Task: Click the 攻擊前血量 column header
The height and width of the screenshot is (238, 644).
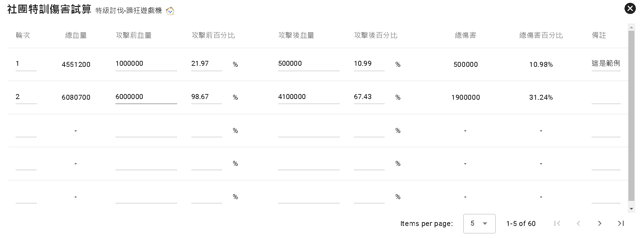Action: pos(134,35)
